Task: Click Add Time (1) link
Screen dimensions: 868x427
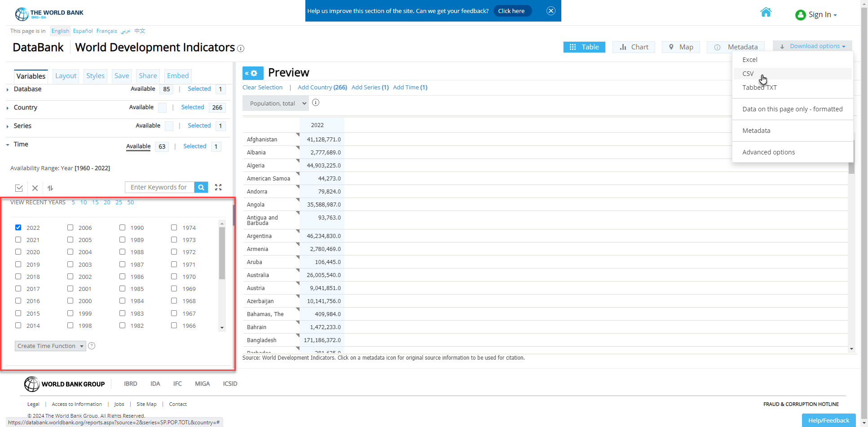Action: (410, 88)
